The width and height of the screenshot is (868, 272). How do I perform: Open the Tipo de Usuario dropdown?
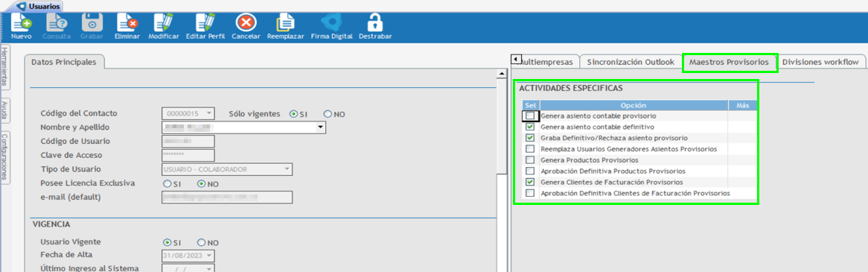pyautogui.click(x=287, y=169)
